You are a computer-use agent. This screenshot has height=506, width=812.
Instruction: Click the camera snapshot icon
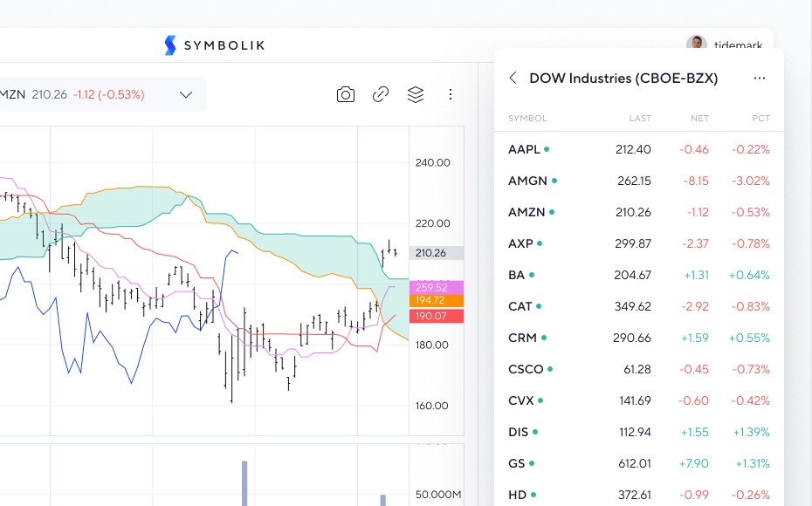346,94
